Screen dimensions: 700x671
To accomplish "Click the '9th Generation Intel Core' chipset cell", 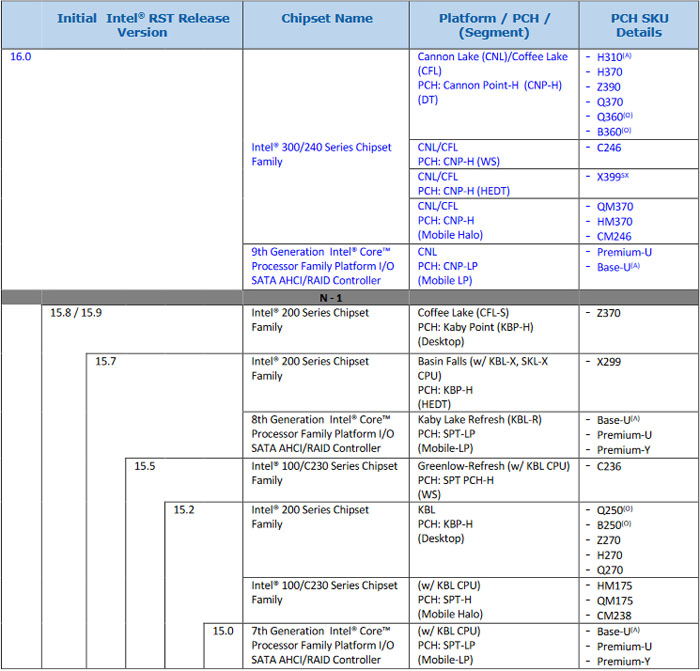I will [x=323, y=266].
